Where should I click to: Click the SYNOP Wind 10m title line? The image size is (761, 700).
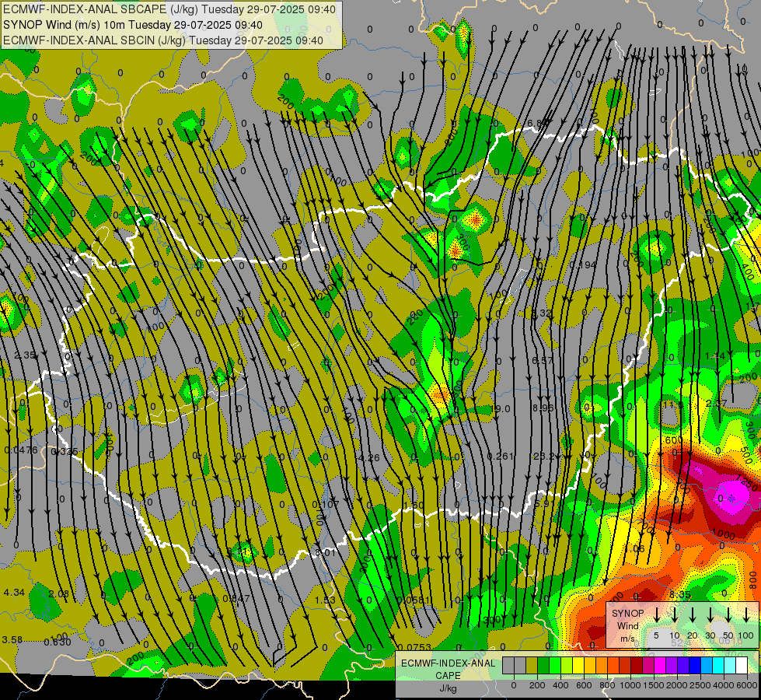point(133,25)
